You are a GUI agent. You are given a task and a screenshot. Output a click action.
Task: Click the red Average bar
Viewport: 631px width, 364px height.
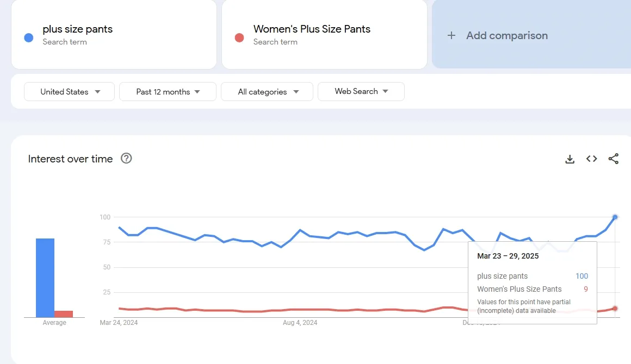click(x=64, y=314)
